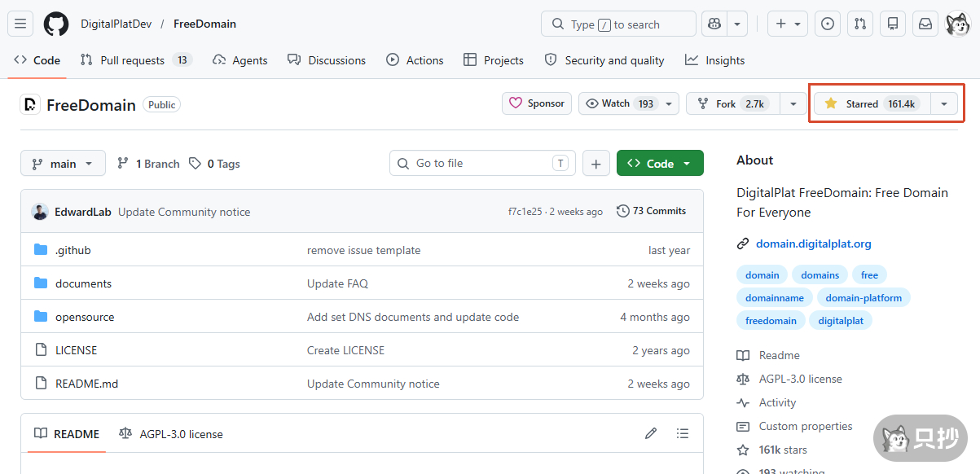Viewport: 980px width, 474px height.
Task: Select the README tab
Action: coord(67,434)
